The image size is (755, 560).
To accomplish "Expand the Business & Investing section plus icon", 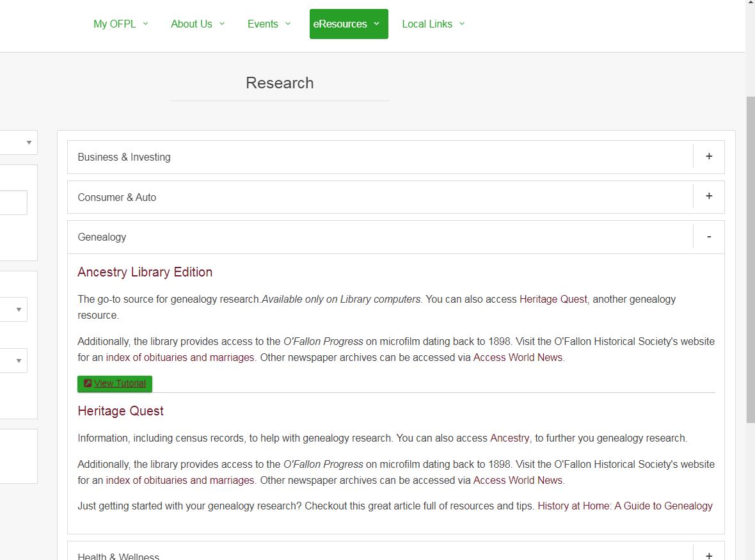I will [x=708, y=157].
